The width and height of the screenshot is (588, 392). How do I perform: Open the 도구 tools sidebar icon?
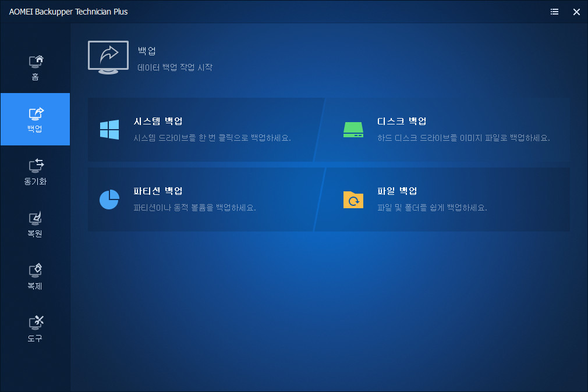pyautogui.click(x=36, y=323)
